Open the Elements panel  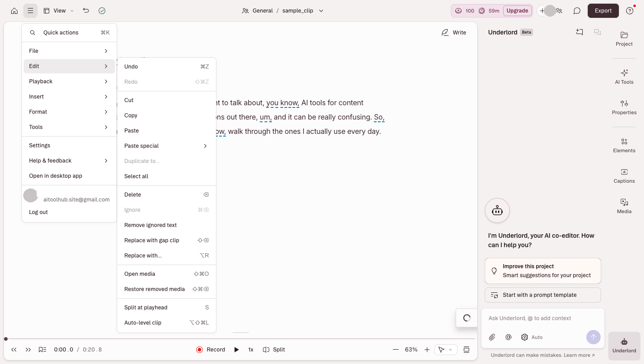(624, 146)
